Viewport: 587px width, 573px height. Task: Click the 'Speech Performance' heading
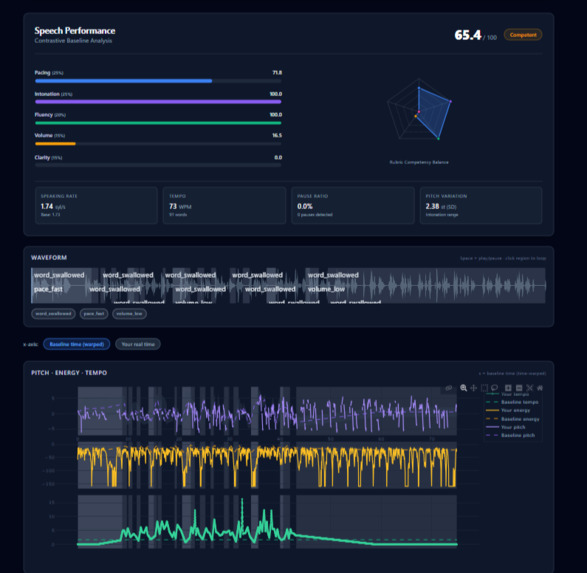(x=75, y=31)
